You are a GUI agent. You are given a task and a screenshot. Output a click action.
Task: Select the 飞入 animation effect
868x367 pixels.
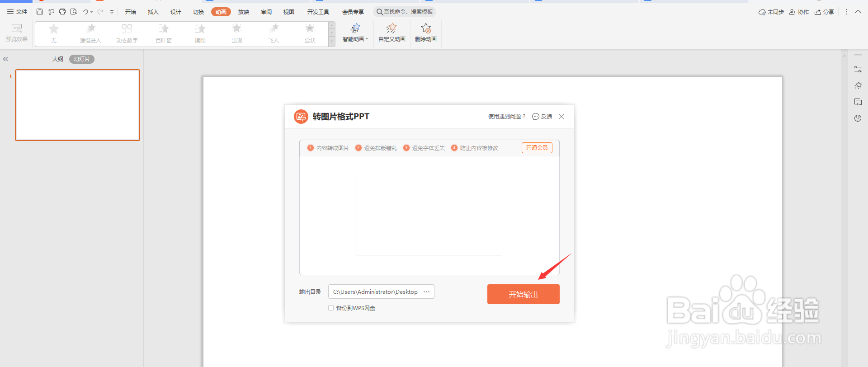click(x=274, y=33)
